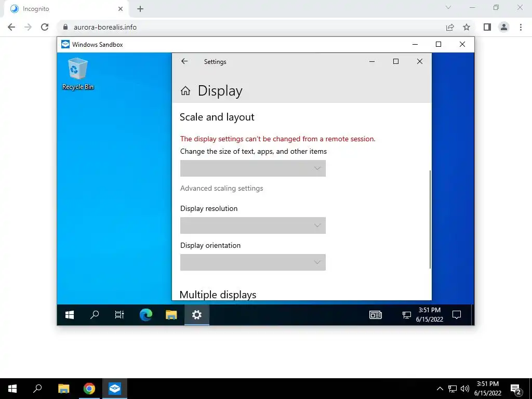Click the Multiple displays heading
Image resolution: width=532 pixels, height=399 pixels.
[x=218, y=295]
